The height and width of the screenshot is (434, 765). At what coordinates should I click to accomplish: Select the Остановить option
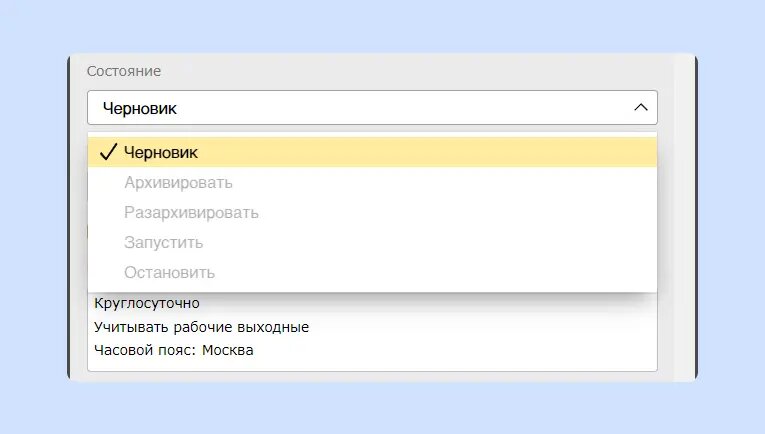(372, 272)
